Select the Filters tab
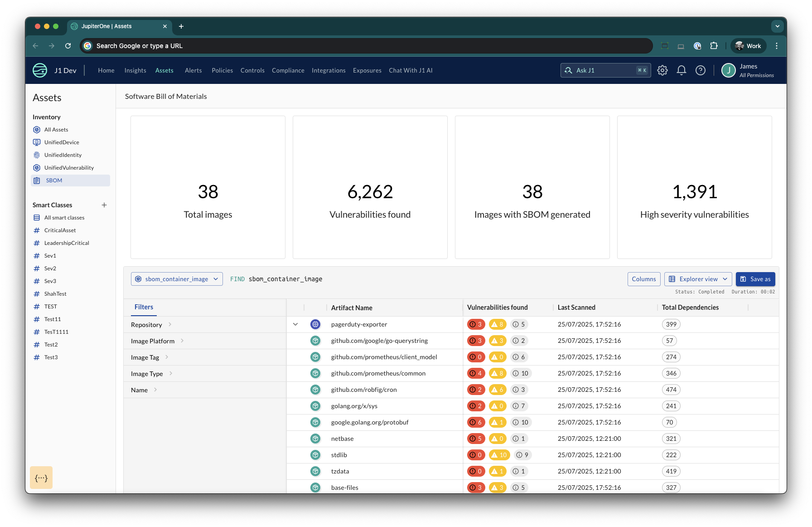 pos(144,307)
